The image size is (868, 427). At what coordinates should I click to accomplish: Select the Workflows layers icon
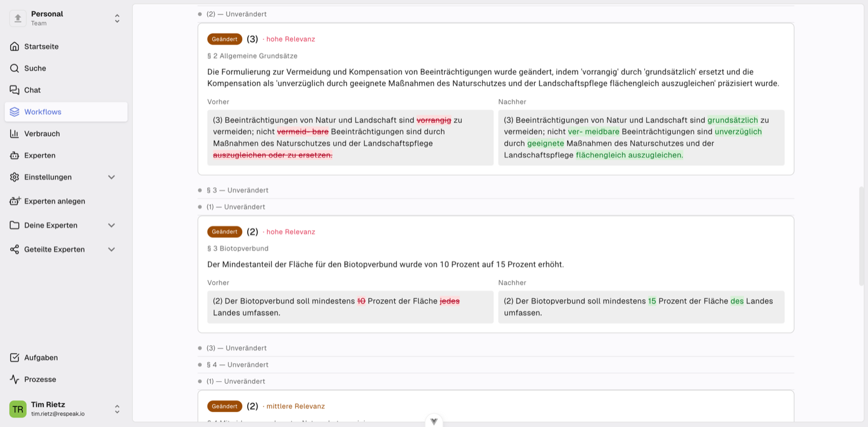(x=14, y=111)
